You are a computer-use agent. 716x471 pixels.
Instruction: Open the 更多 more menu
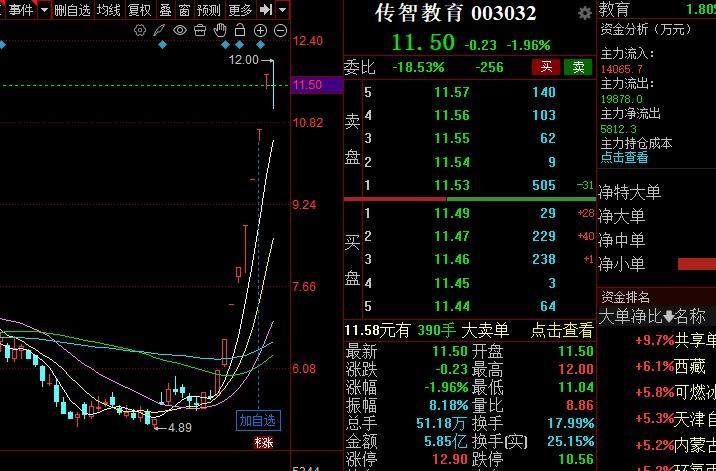[240, 10]
